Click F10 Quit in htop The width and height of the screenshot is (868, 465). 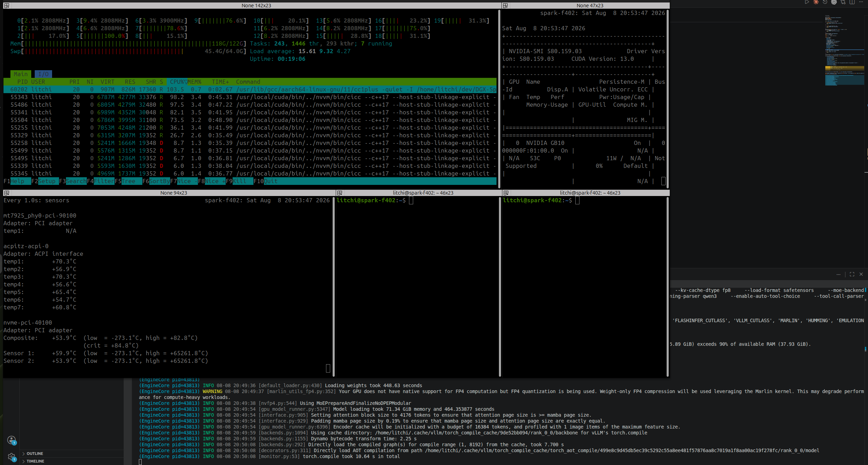pyautogui.click(x=266, y=181)
